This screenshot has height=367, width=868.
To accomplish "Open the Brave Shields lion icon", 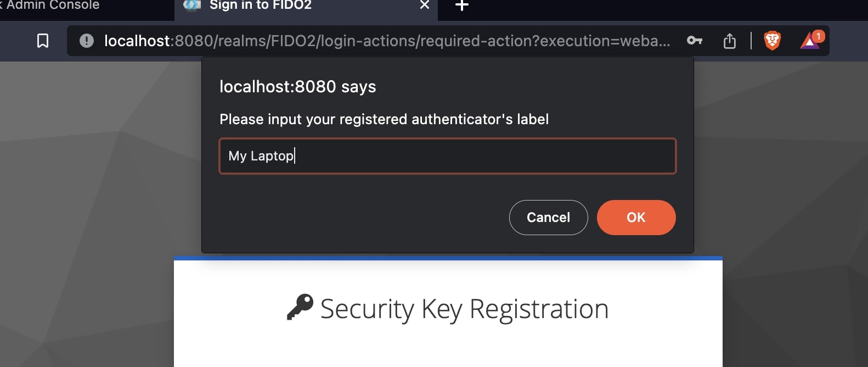I will [772, 41].
